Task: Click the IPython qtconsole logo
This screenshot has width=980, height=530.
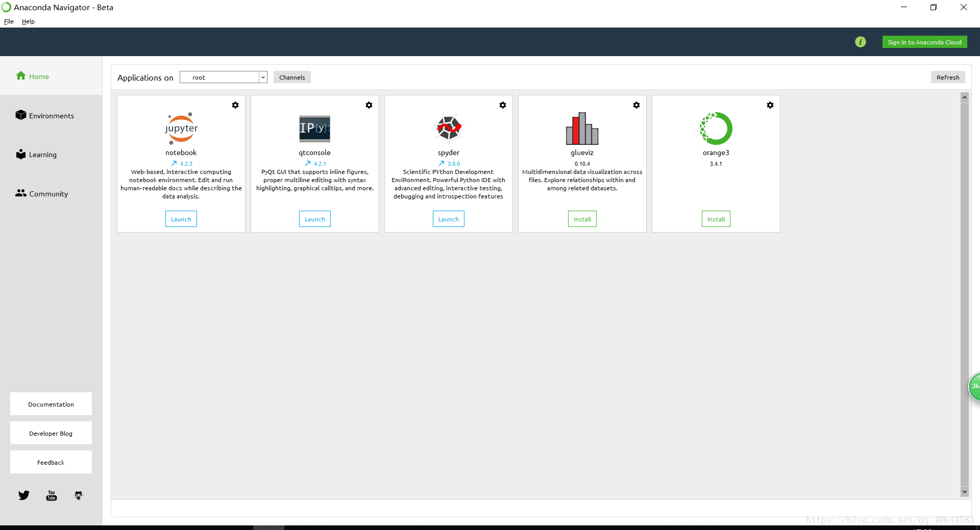Action: pos(315,129)
